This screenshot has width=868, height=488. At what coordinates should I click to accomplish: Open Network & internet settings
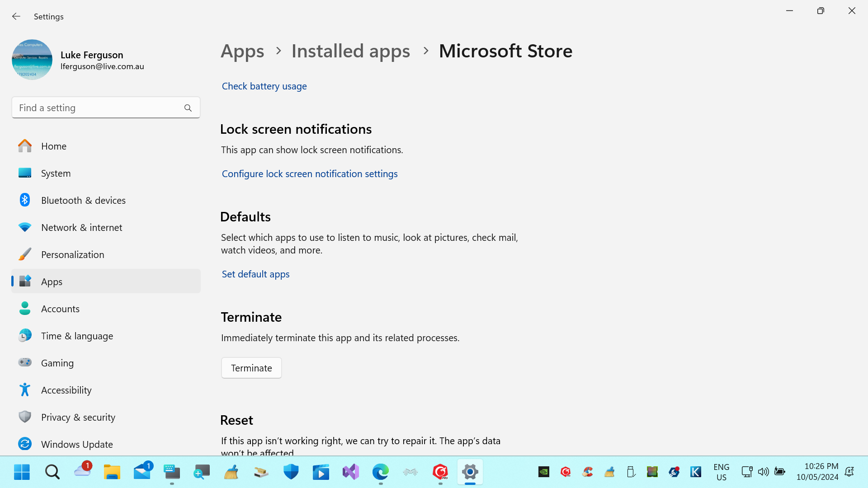(106, 227)
